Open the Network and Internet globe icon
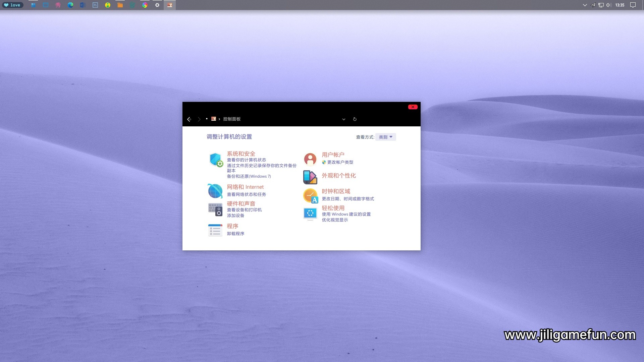This screenshot has width=644, height=362. point(215,191)
